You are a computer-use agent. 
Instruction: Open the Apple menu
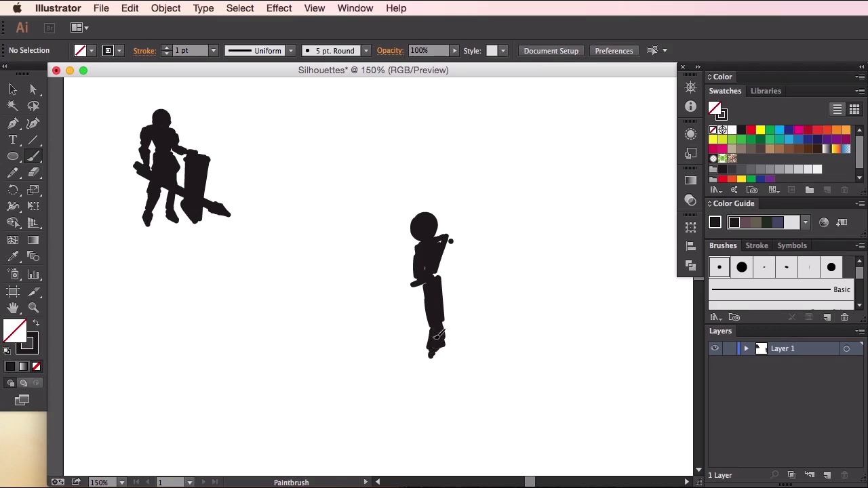17,8
